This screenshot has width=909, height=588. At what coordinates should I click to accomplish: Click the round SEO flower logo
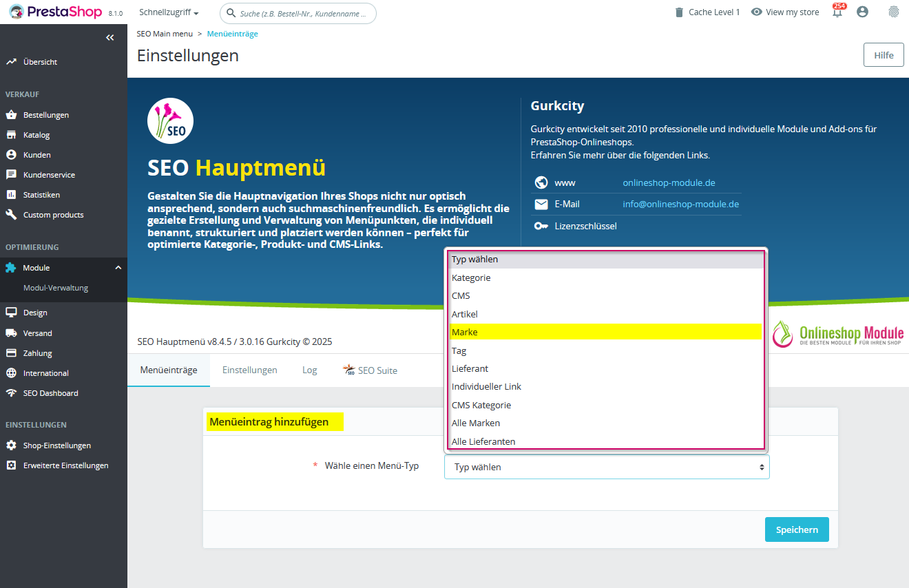point(170,120)
